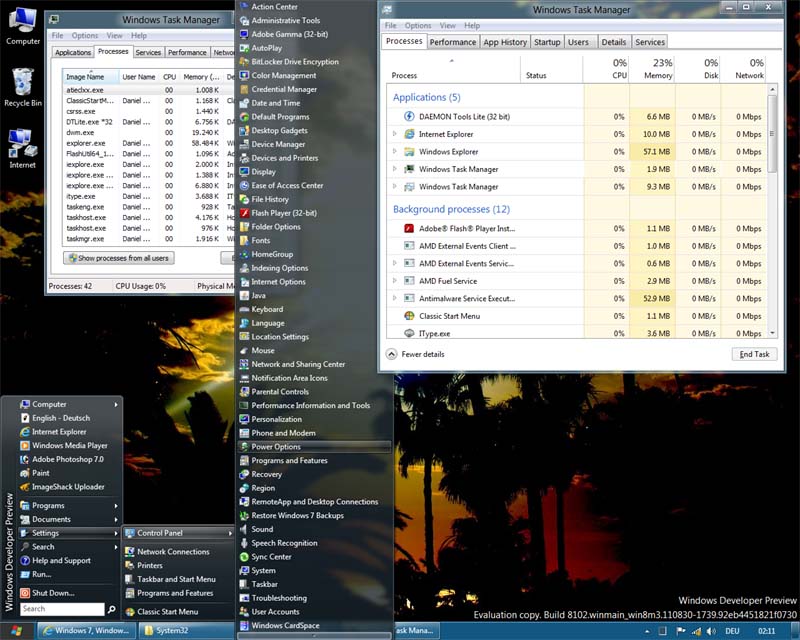The height and width of the screenshot is (640, 800).
Task: Sort processes by the CPU column header
Action: (x=607, y=69)
